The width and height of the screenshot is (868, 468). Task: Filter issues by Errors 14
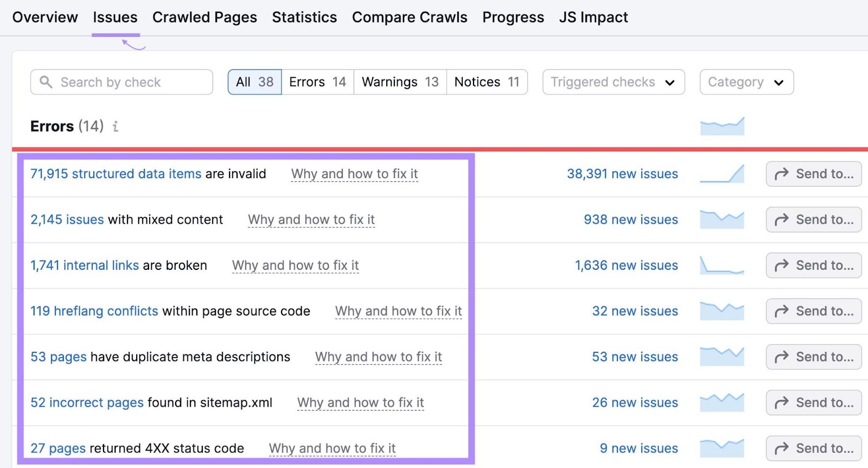tap(317, 82)
